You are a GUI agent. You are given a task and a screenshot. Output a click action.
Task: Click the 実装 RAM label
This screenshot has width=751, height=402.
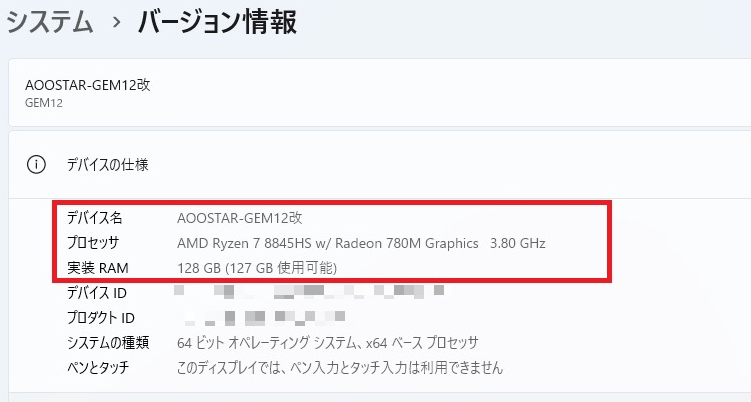click(98, 268)
